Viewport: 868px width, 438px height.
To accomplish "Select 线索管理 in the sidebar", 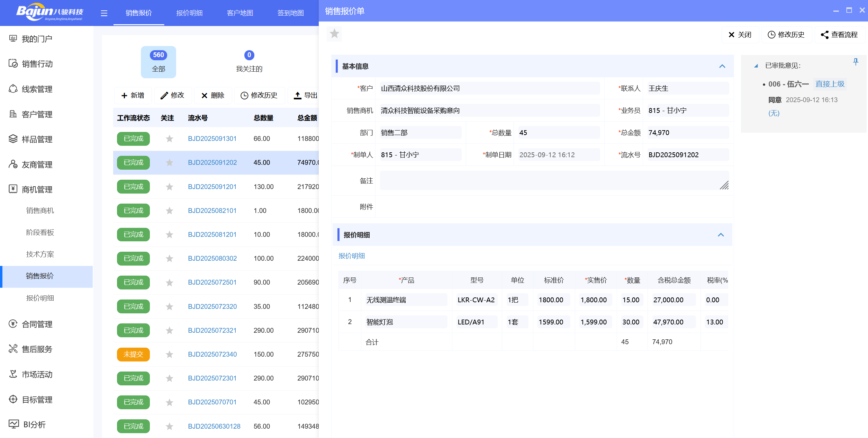I will coord(37,89).
